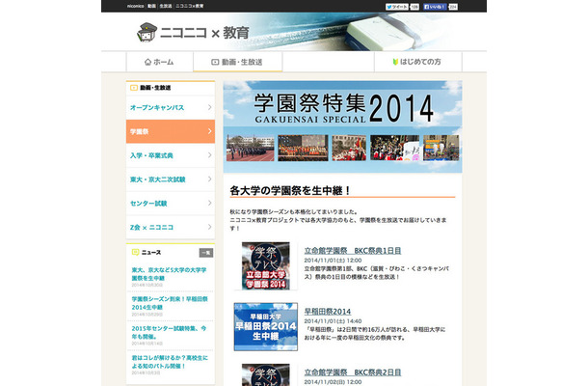588x386 pixels.
Task: Click the Facebook like count 224
Action: (453, 7)
